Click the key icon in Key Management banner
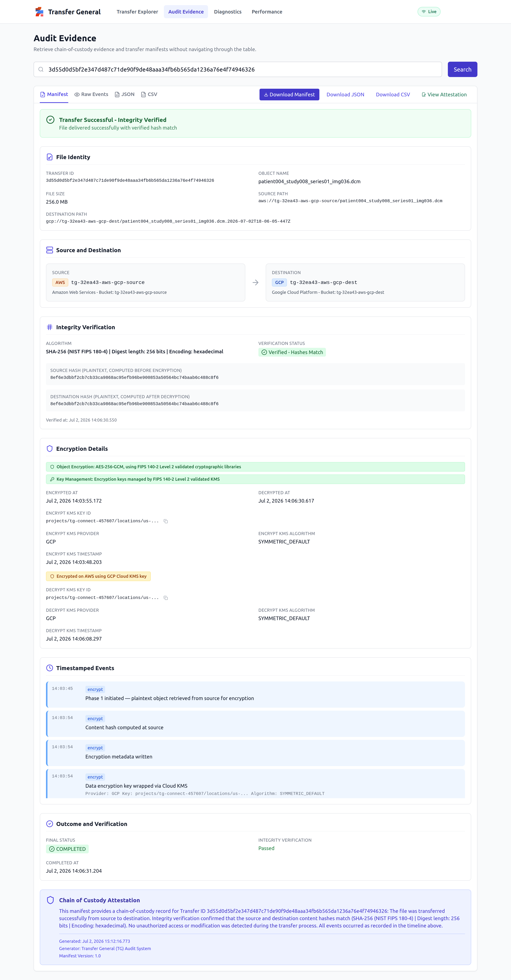Viewport: 511px width, 980px height. (52, 479)
